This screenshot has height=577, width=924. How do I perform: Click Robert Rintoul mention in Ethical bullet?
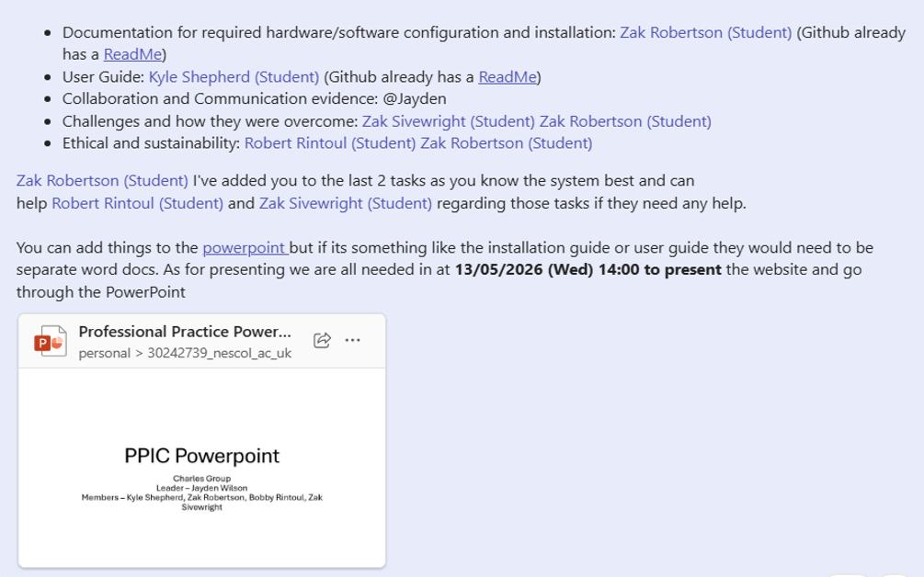click(330, 143)
